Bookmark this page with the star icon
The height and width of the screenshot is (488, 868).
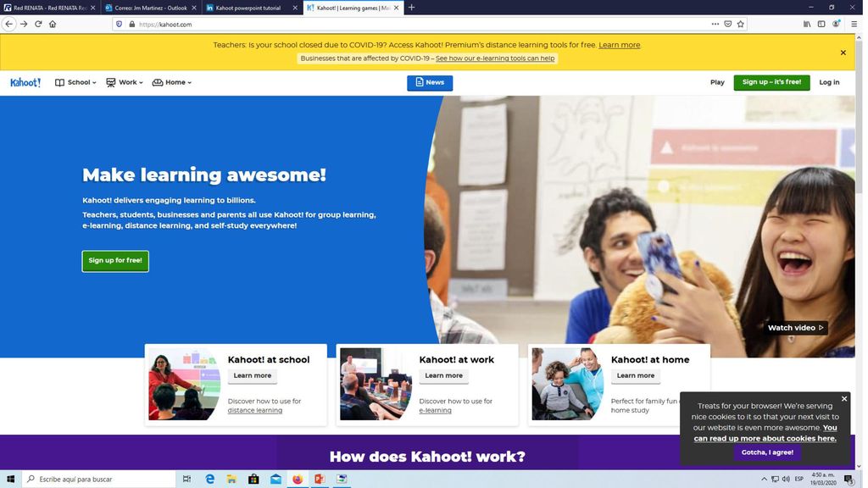point(741,24)
